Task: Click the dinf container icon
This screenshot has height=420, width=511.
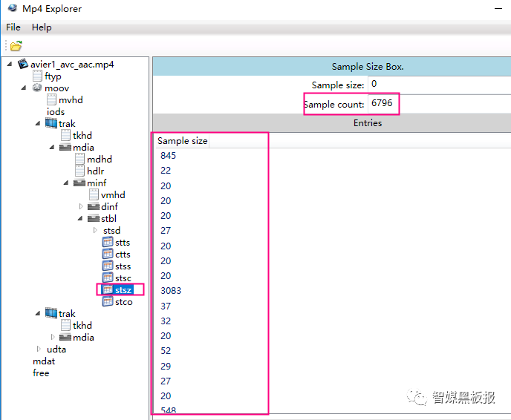Action: (94, 206)
